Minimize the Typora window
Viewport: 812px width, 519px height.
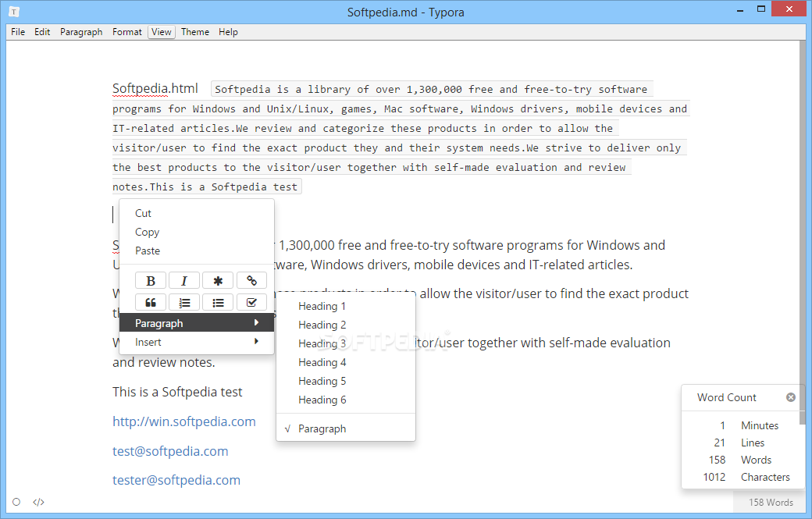740,9
